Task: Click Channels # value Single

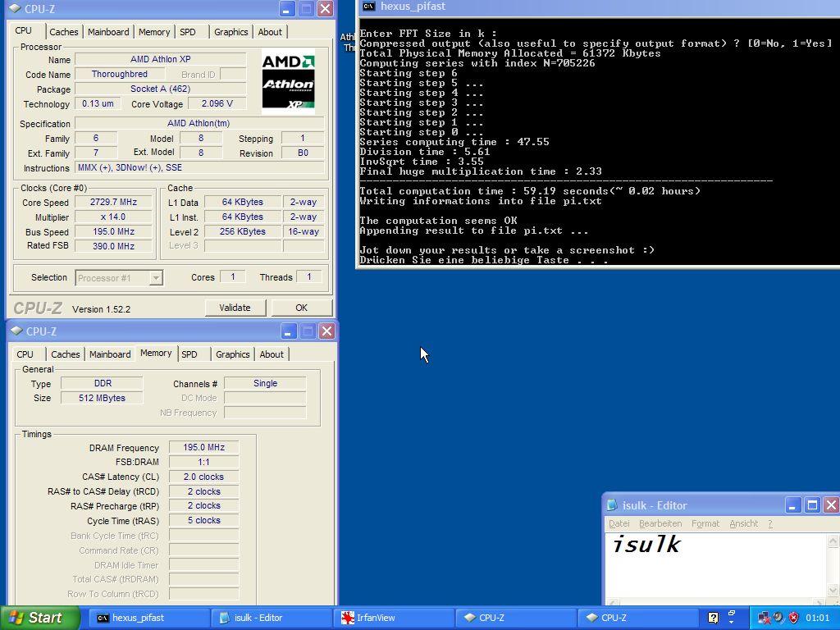Action: 265,384
